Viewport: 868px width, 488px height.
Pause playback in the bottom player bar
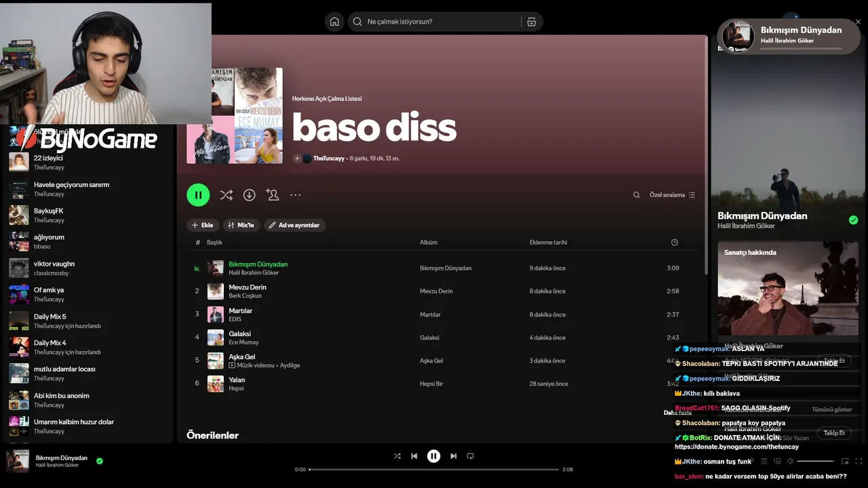tap(434, 456)
